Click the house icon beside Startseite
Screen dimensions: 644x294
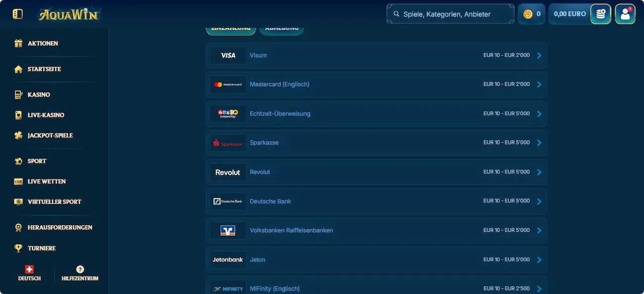click(x=18, y=69)
